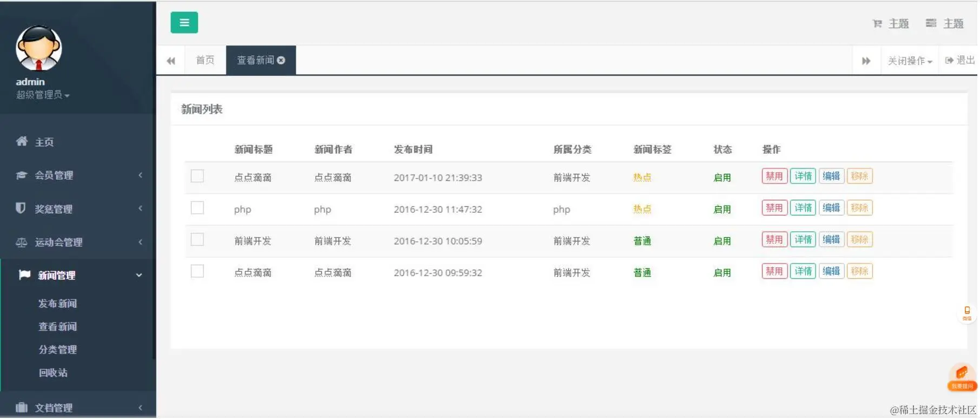Click the admin username text
This screenshot has height=419, width=980.
pos(30,82)
